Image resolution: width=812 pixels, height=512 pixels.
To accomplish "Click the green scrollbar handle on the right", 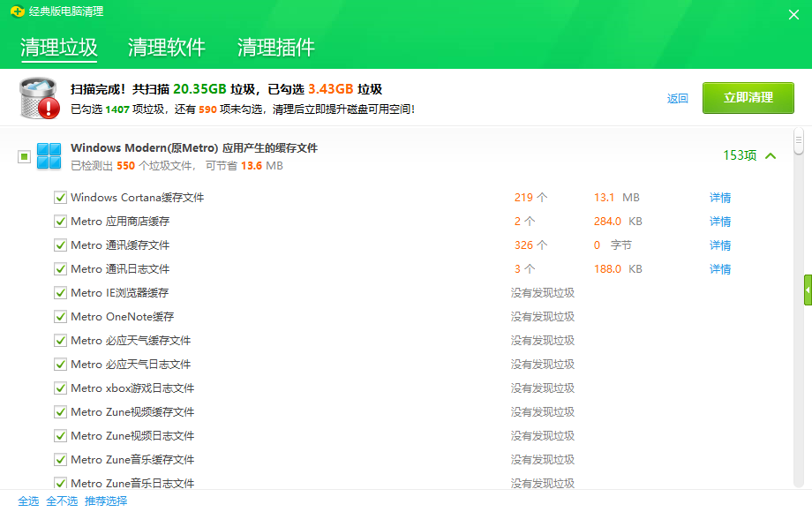I will click(806, 291).
